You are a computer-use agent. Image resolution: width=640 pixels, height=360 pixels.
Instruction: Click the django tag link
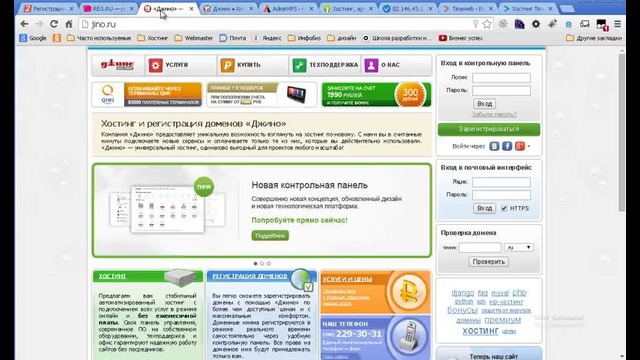point(462,293)
